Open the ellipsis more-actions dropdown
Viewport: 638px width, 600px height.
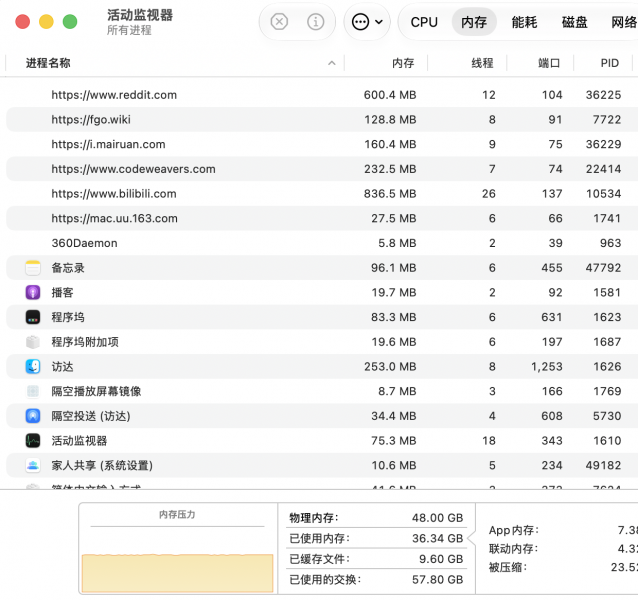tap(367, 22)
